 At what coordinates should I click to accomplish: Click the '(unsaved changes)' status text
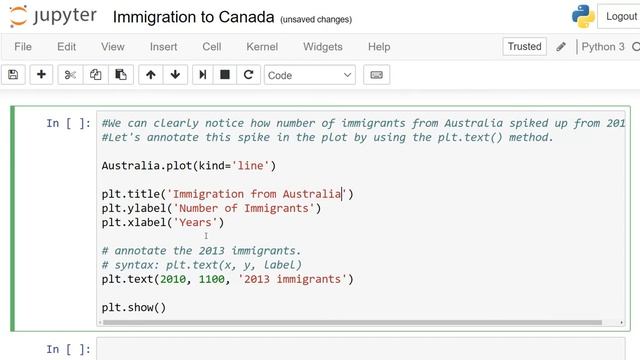pyautogui.click(x=316, y=19)
